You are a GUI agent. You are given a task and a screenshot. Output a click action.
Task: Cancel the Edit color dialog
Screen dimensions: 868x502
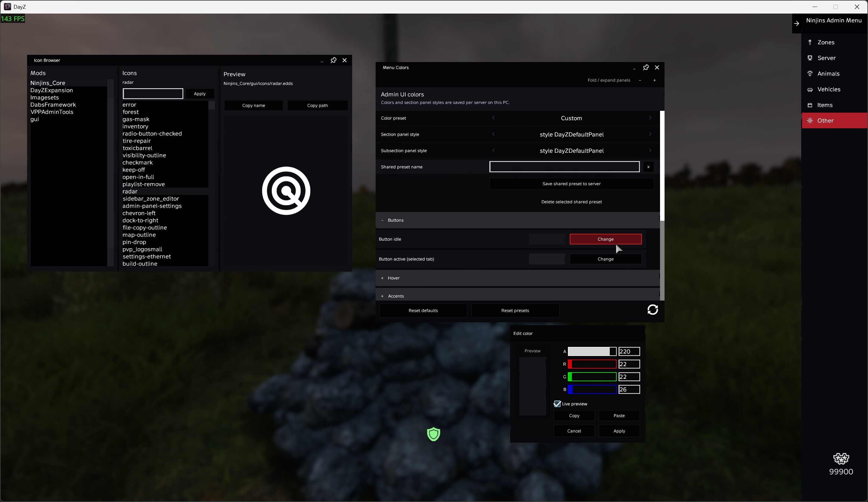coord(574,431)
